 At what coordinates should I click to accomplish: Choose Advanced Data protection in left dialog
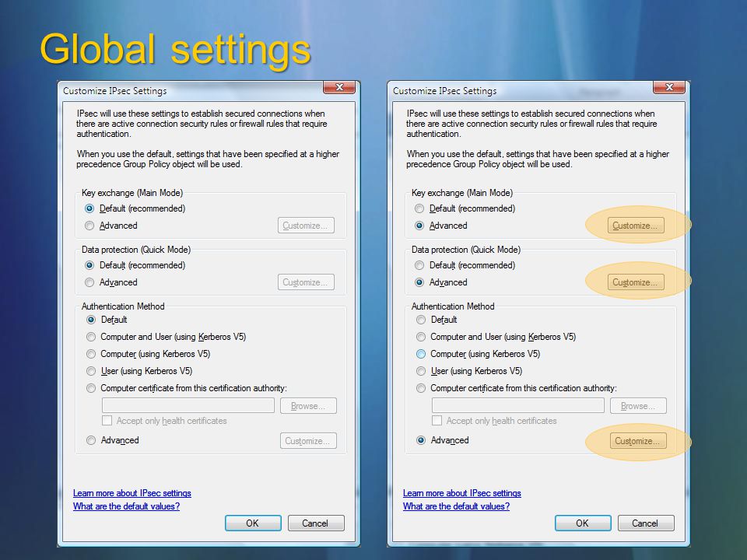point(89,282)
